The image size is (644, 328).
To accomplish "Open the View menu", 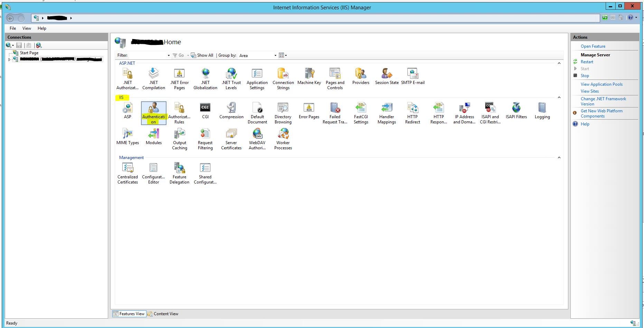I will 27,28.
